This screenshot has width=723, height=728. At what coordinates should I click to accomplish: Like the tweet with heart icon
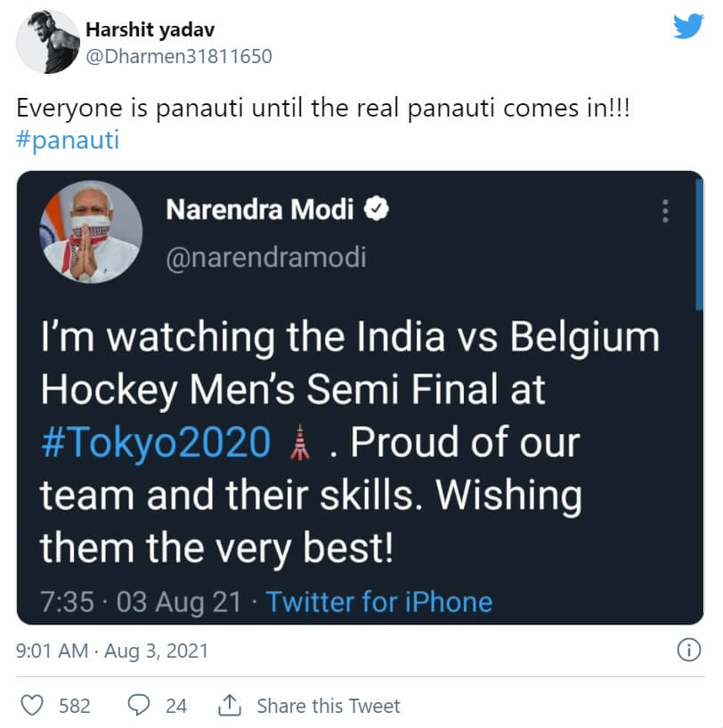[32, 706]
